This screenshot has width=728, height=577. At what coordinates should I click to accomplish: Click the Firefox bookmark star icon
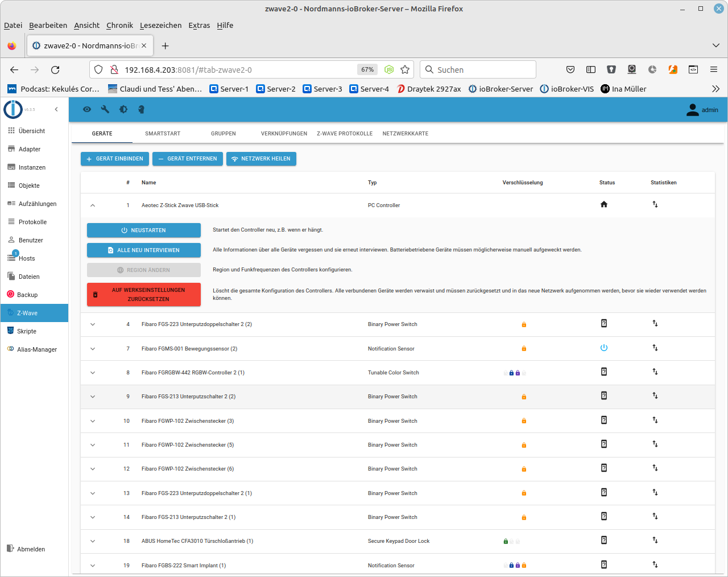405,69
